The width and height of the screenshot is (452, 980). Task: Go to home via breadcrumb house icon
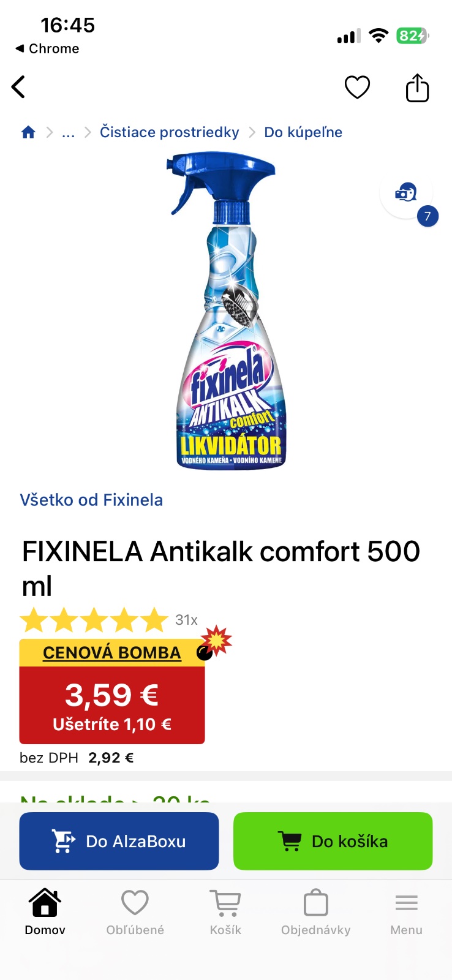click(x=28, y=132)
